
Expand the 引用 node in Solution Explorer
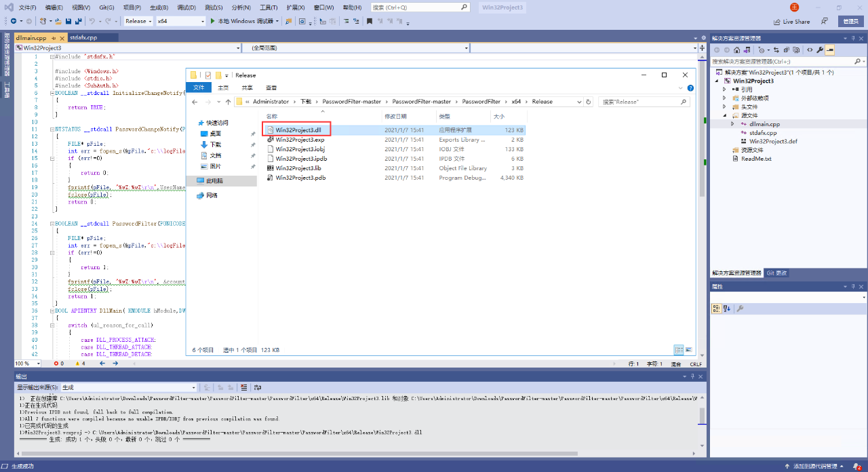pyautogui.click(x=724, y=90)
